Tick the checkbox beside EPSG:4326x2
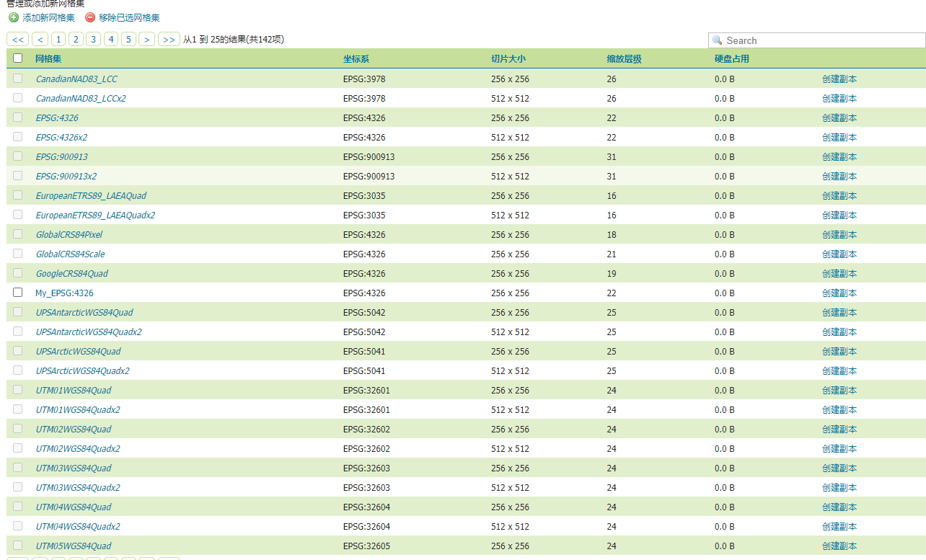The height and width of the screenshot is (560, 926). tap(18, 137)
